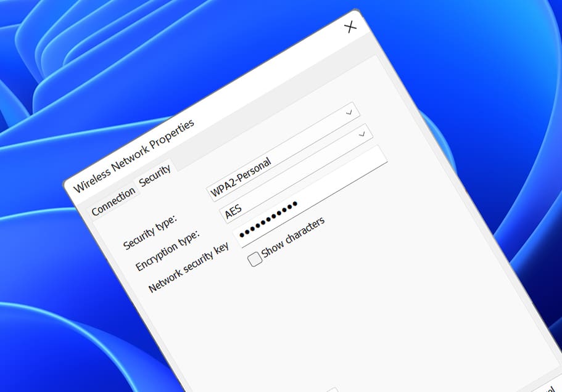
Task: Select the Security tab
Action: tap(156, 174)
